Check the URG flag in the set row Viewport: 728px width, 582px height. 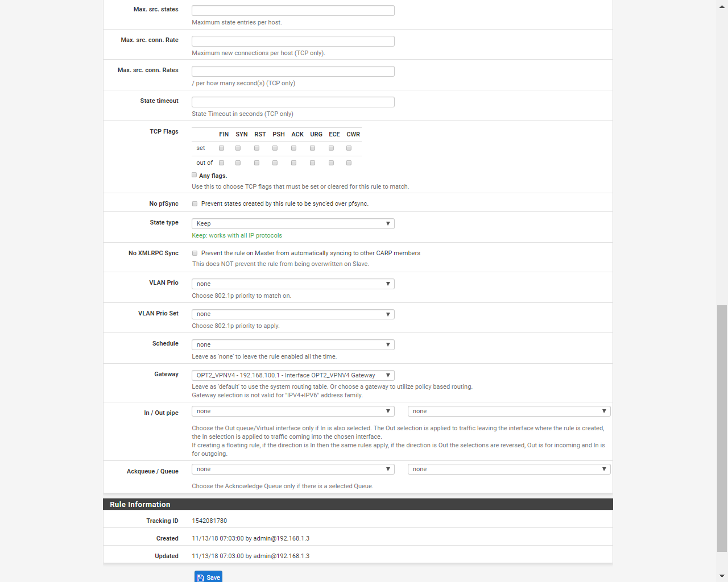click(313, 148)
